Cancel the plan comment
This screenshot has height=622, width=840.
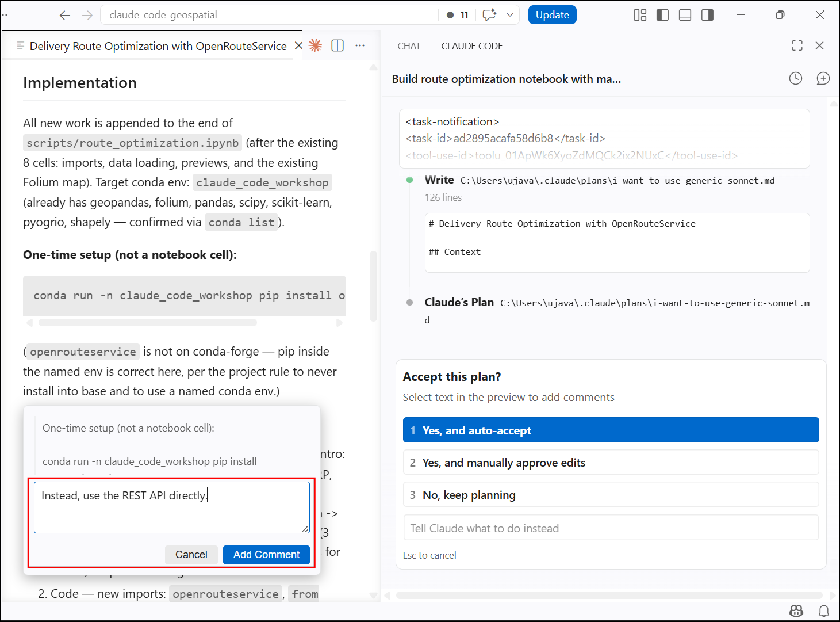pyautogui.click(x=191, y=555)
